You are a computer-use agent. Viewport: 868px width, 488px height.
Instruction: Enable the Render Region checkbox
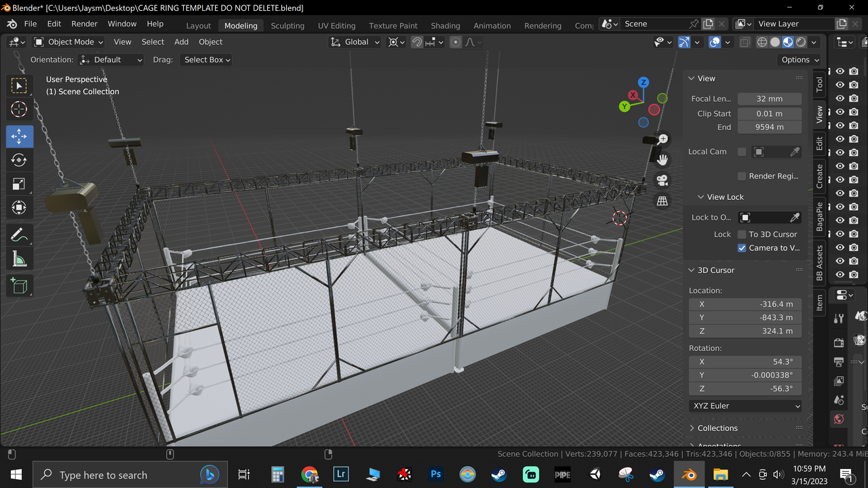(x=742, y=176)
